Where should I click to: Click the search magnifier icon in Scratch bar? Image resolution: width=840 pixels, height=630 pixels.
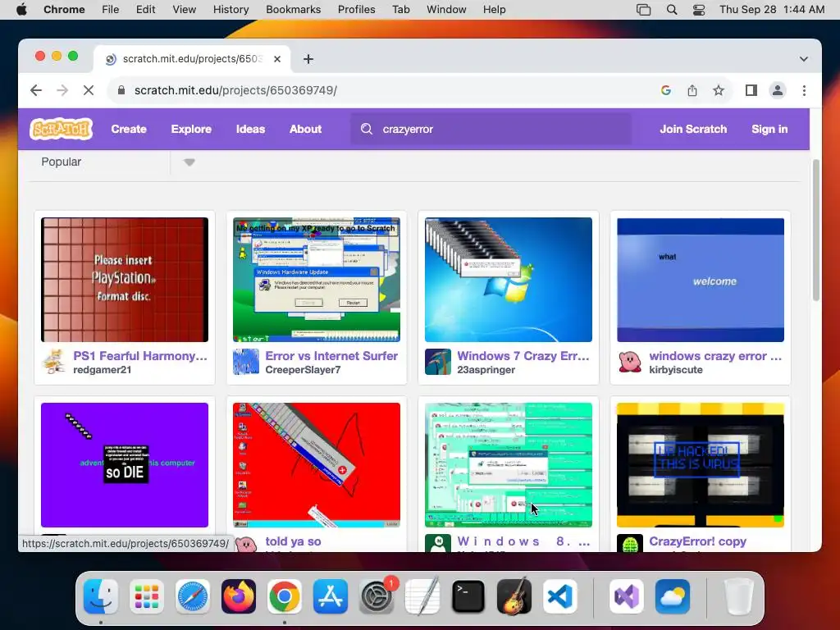pyautogui.click(x=367, y=129)
